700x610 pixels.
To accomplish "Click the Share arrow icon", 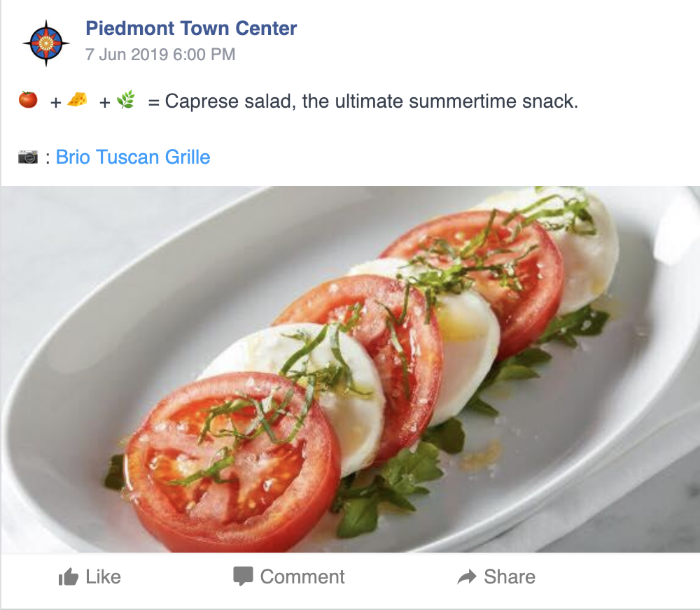I will point(466,577).
